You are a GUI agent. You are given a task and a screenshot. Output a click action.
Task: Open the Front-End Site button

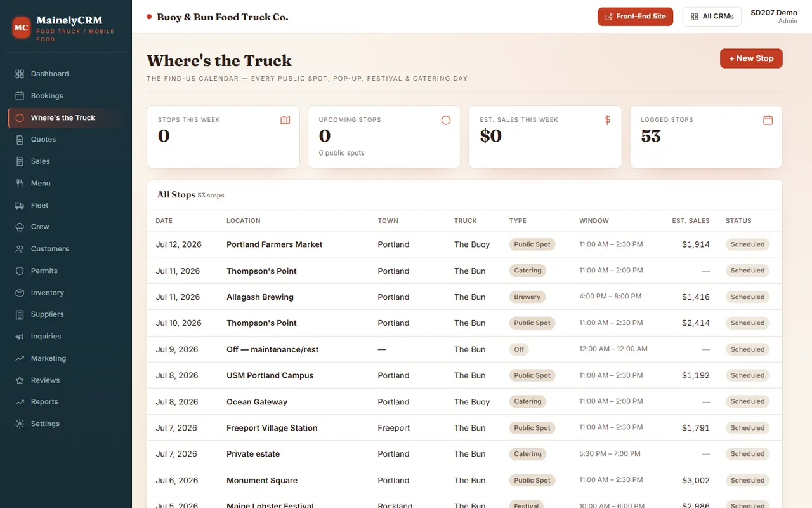(x=635, y=17)
